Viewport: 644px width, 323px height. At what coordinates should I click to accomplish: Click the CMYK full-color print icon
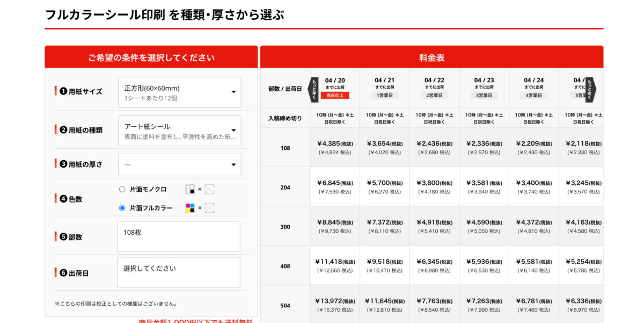(190, 208)
